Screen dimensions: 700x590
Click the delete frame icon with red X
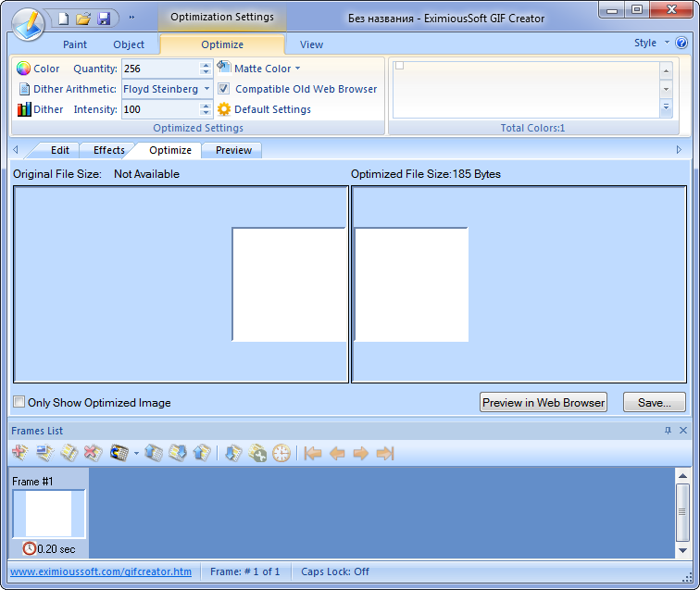pos(93,453)
